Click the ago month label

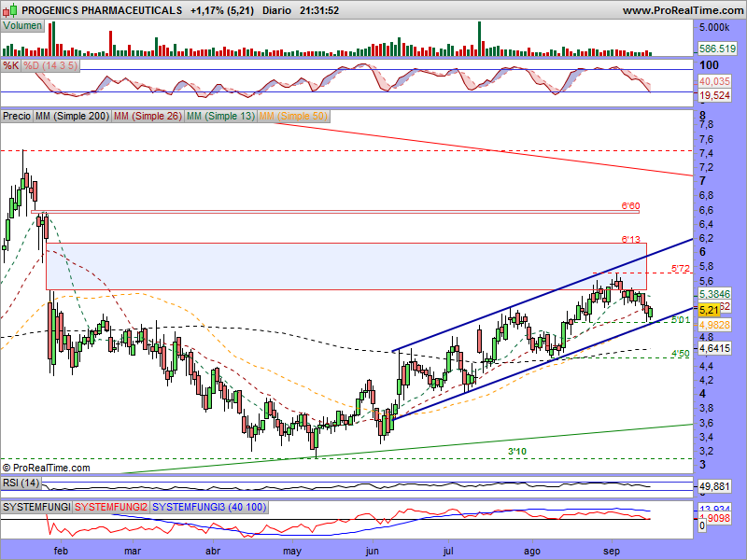532,551
